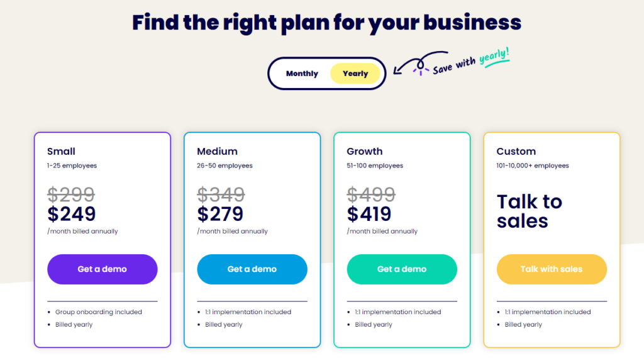Click the green Get a demo button
The image size is (644, 360).
[x=402, y=269]
